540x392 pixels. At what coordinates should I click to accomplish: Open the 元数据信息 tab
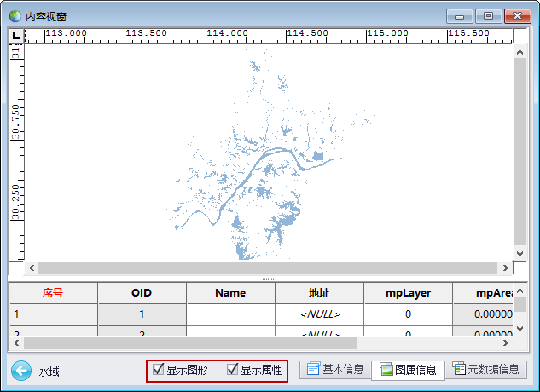[x=486, y=370]
